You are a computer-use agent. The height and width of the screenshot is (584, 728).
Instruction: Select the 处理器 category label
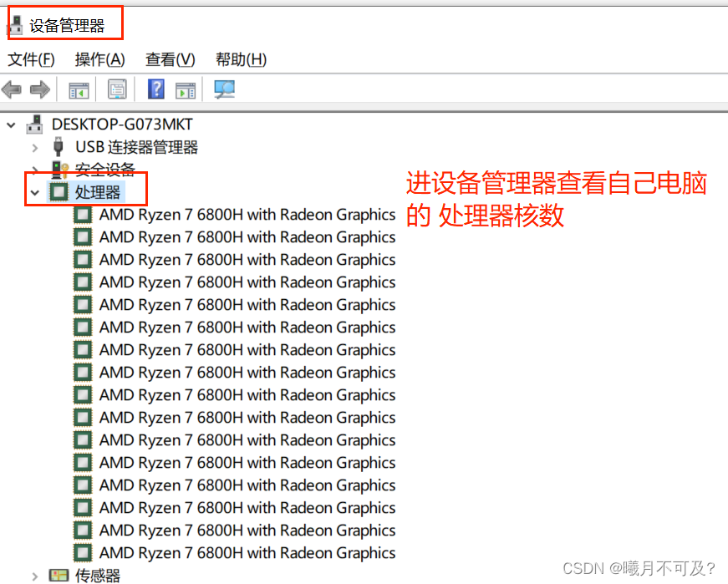pyautogui.click(x=98, y=192)
